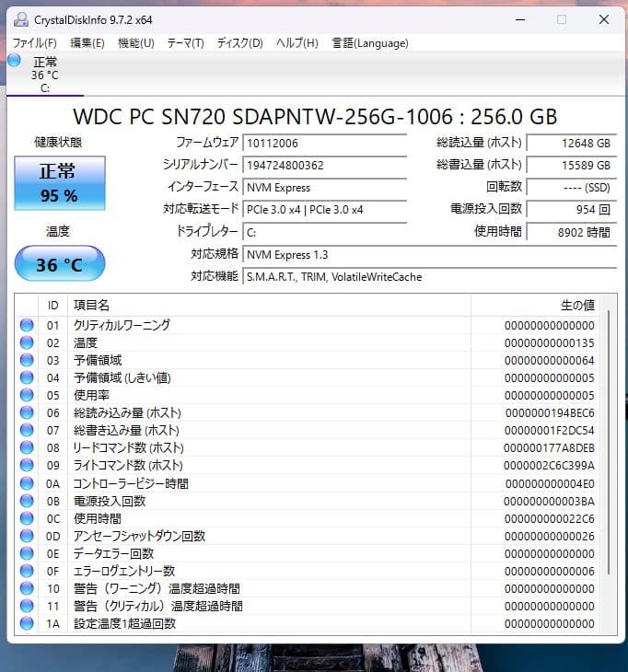This screenshot has height=672, width=628.
Task: Click the CrystalDiskInfo app icon in title bar
Action: point(20,19)
